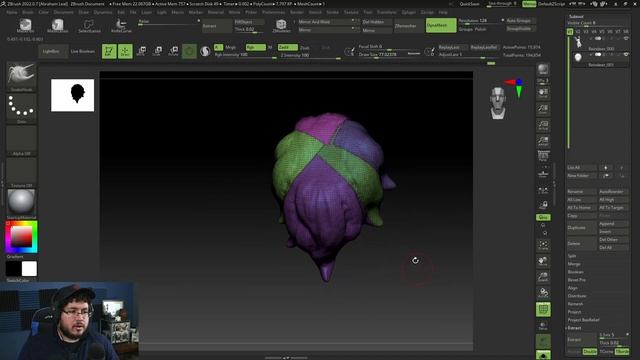Open the Preferences menu
Screen dimensions: 640x360
[273, 12]
